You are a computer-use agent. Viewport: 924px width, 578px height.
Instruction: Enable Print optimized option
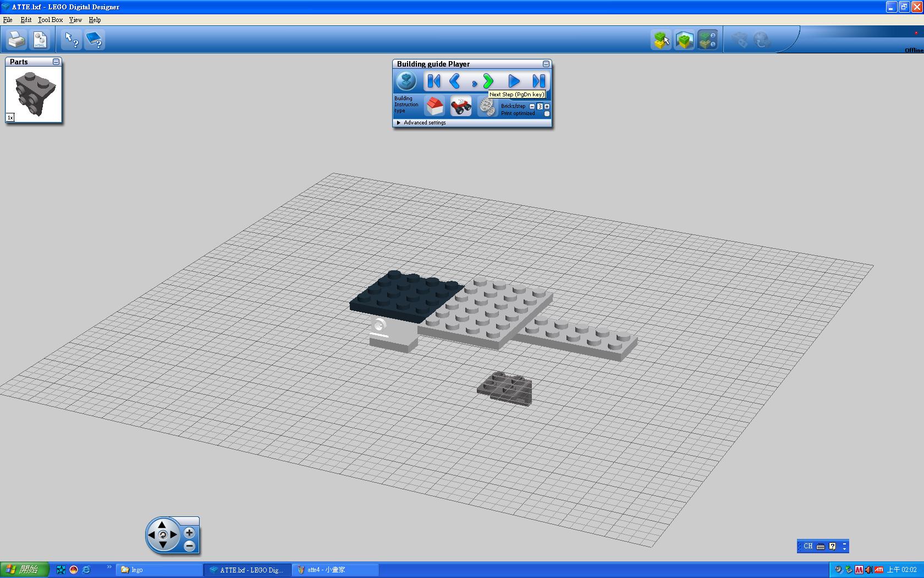click(x=547, y=114)
